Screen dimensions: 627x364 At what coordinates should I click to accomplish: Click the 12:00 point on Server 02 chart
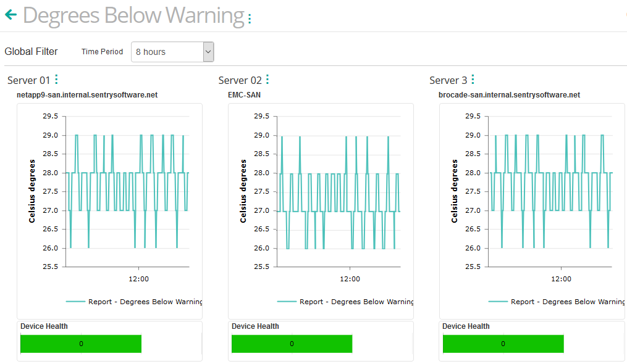click(350, 279)
